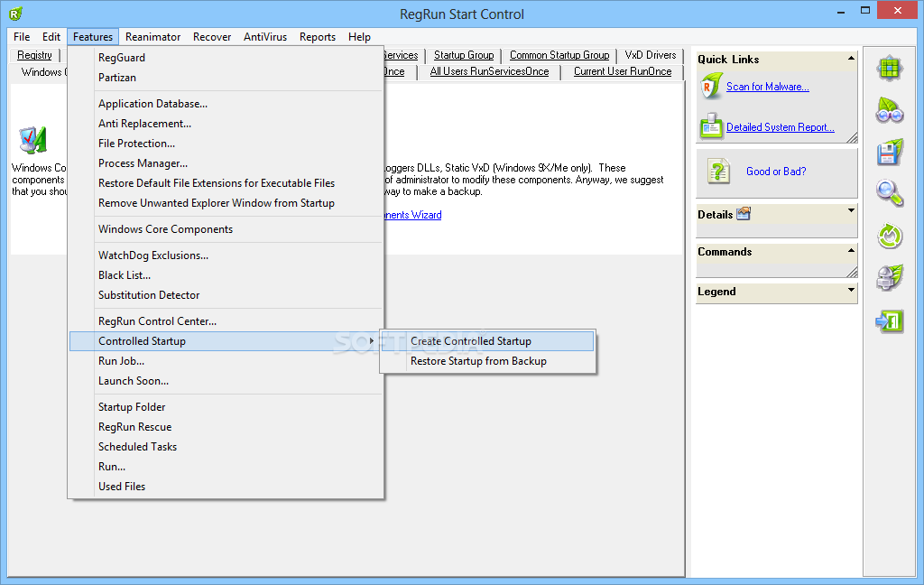924x585 pixels.
Task: Open the Reanimator menu
Action: click(x=152, y=36)
